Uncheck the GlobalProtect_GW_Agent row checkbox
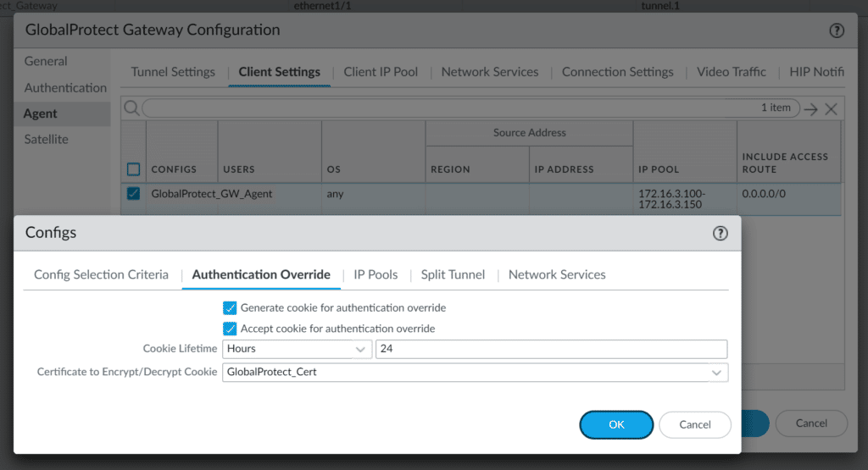This screenshot has height=470, width=868. (133, 194)
